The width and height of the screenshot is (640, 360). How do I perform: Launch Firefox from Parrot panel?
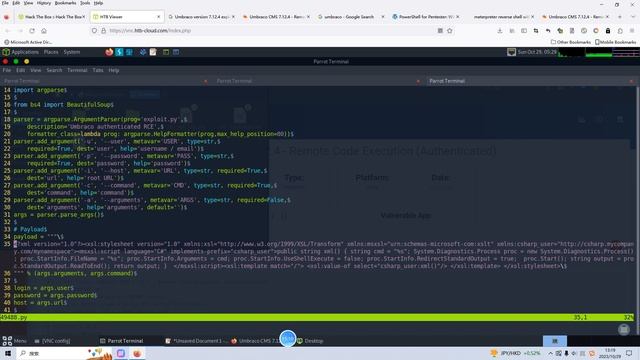pos(109,52)
